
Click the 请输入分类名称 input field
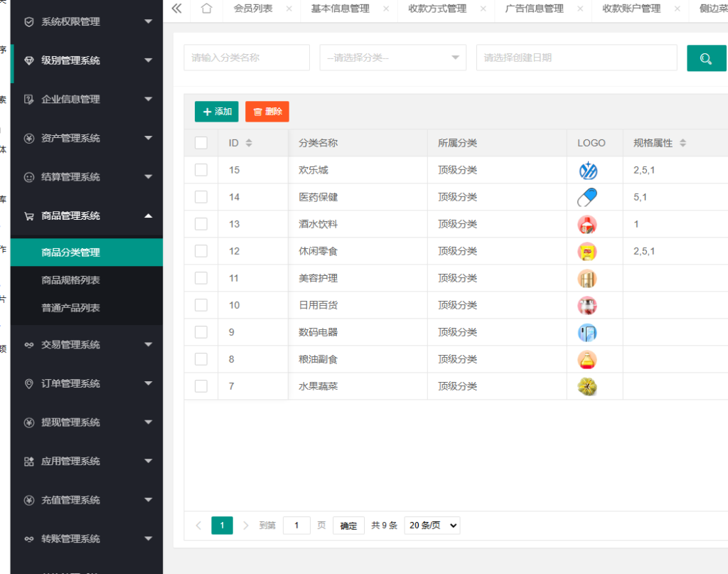point(246,57)
